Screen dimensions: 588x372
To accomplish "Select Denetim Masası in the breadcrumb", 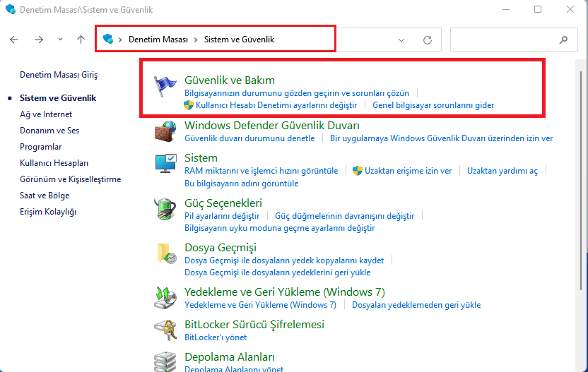I will 158,40.
